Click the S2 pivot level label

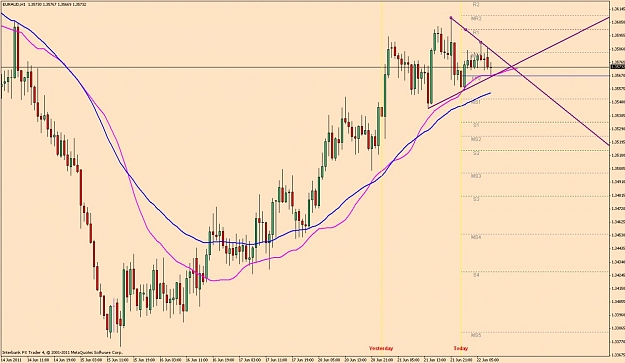476,153
